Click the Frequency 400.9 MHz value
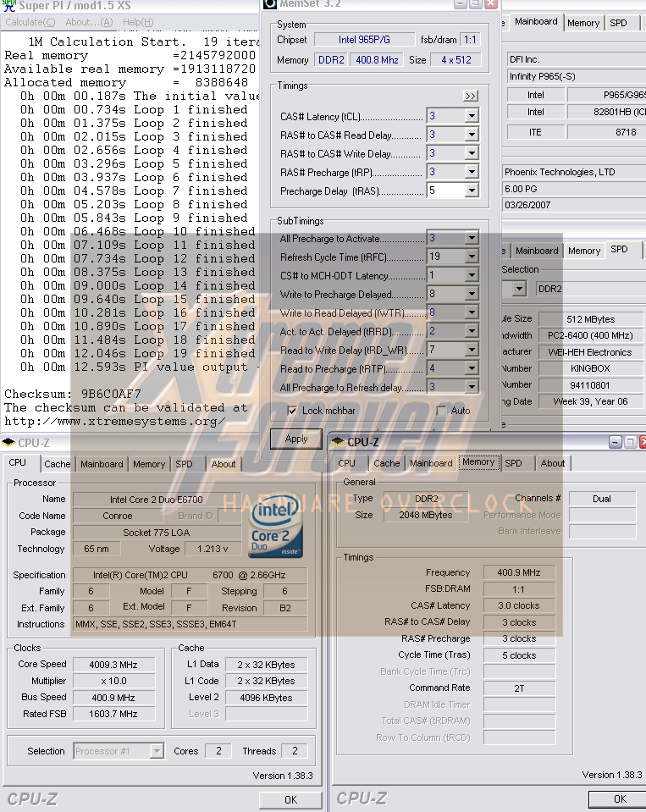646x812 pixels. tap(519, 572)
